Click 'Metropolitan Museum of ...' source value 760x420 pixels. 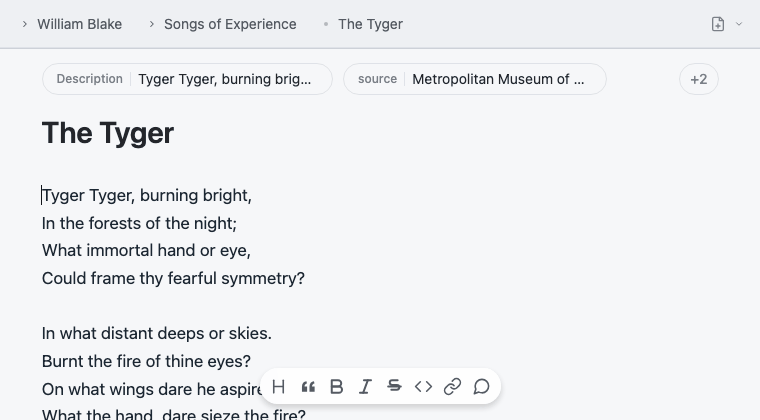tap(498, 79)
